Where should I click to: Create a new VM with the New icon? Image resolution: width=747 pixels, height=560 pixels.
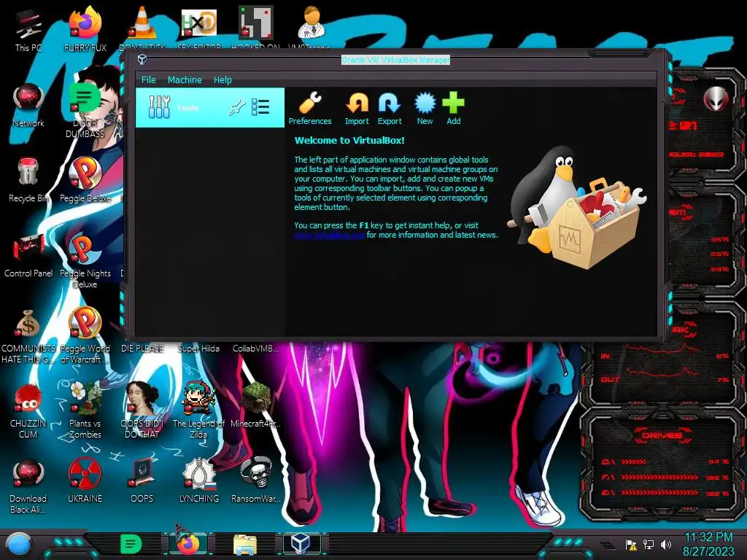click(x=425, y=103)
